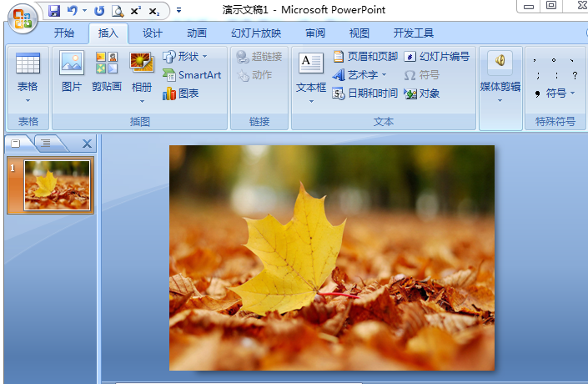
Task: Switch to the 审阅 tab
Action: (315, 33)
